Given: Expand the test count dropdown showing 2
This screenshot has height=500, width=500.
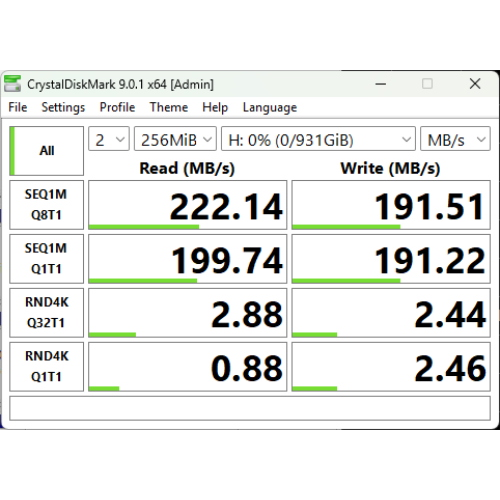Looking at the screenshot, I should pos(109,139).
